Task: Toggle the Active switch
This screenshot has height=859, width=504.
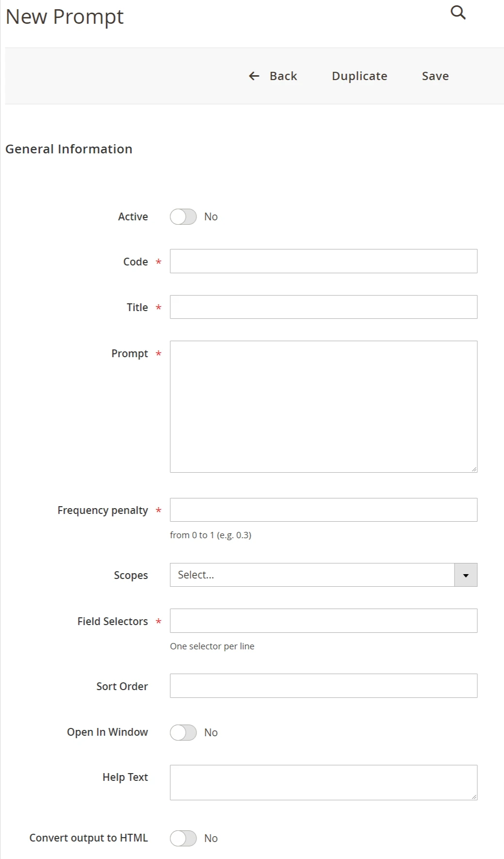Action: click(x=183, y=217)
